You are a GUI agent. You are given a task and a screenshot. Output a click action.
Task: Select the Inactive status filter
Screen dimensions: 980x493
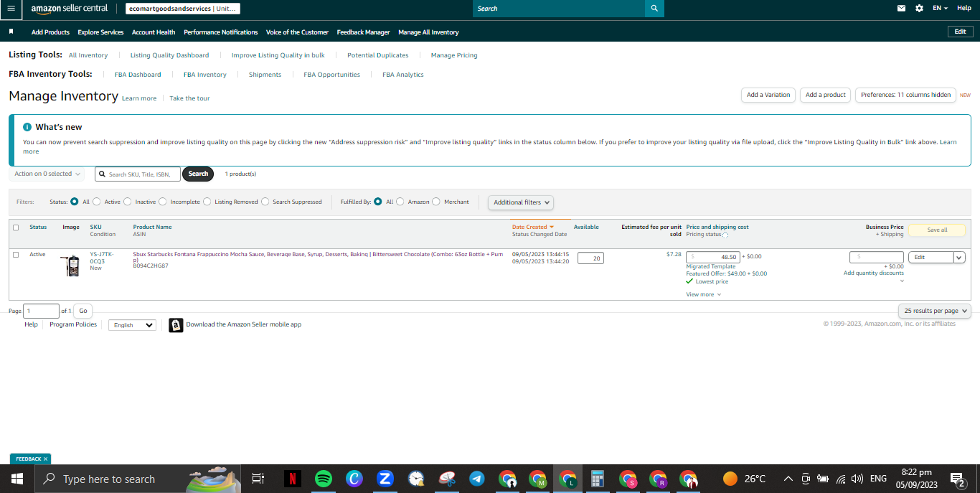coord(128,202)
